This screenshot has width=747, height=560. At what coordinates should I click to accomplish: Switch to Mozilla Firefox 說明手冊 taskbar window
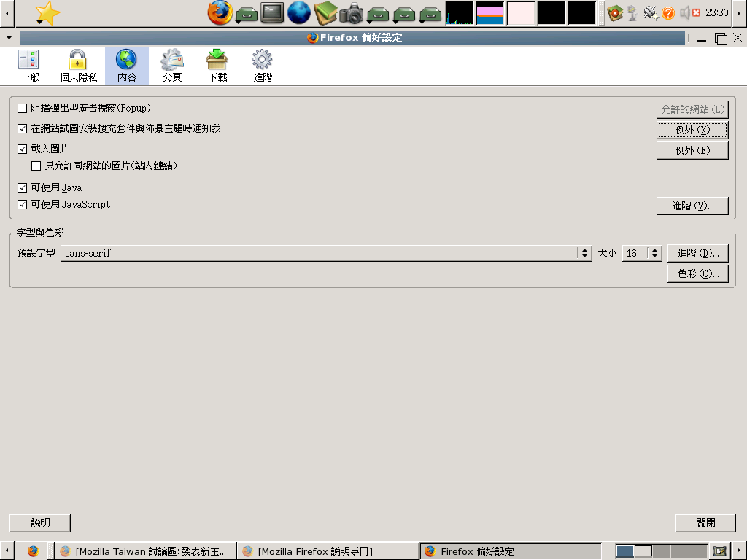(328, 551)
